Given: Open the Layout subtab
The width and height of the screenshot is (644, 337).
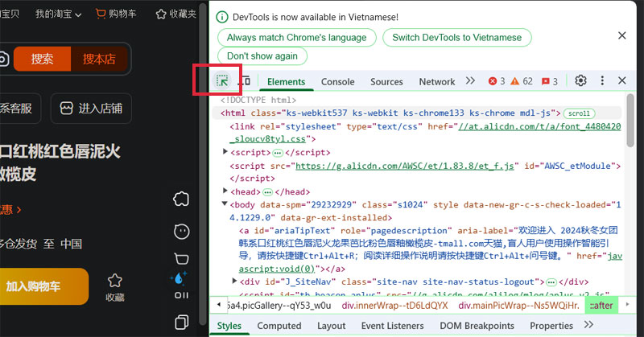Looking at the screenshot, I should (x=331, y=326).
